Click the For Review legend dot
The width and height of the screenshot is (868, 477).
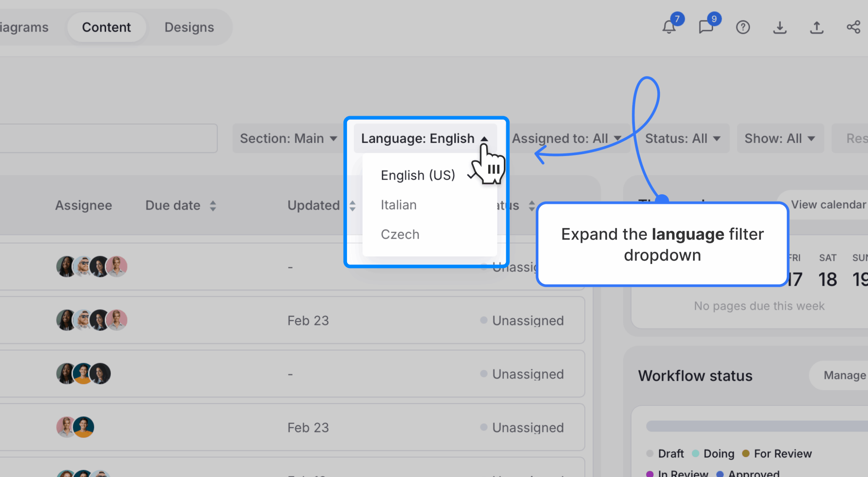(x=746, y=454)
